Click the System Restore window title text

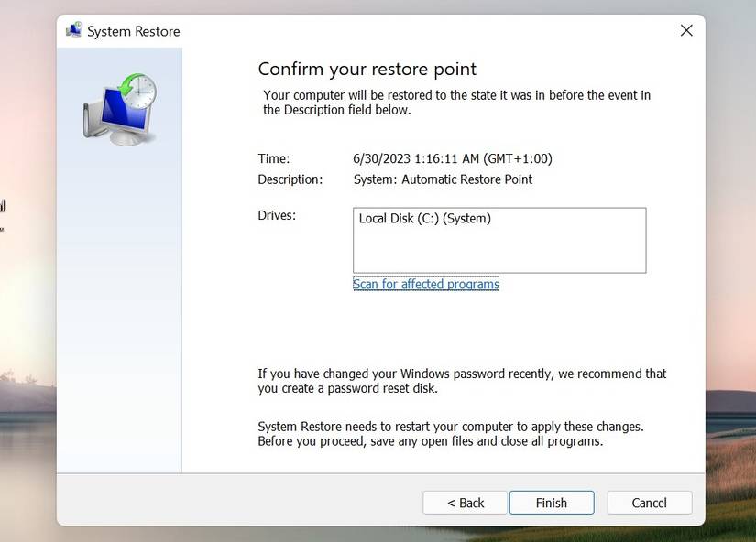tap(134, 31)
